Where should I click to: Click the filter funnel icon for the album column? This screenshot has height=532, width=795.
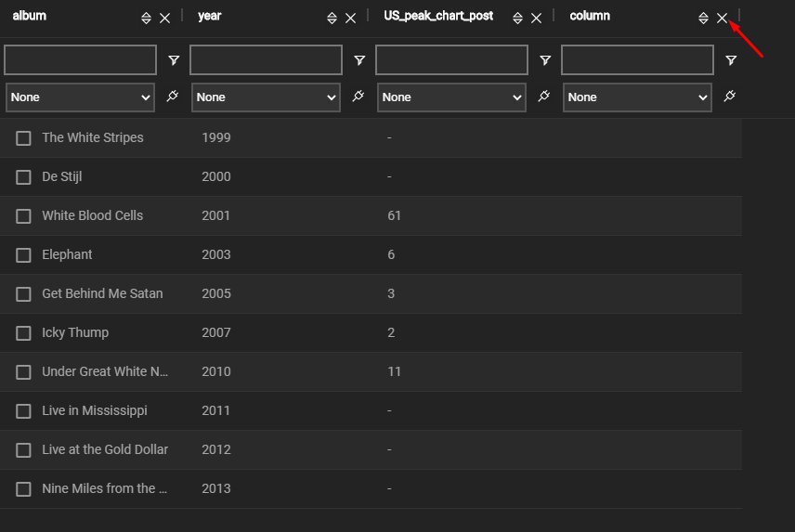174,60
